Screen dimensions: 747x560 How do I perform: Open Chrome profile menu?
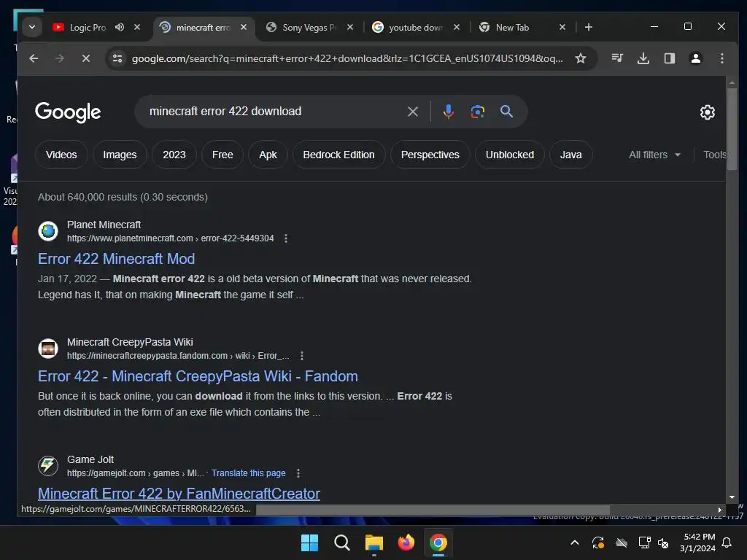pos(695,58)
